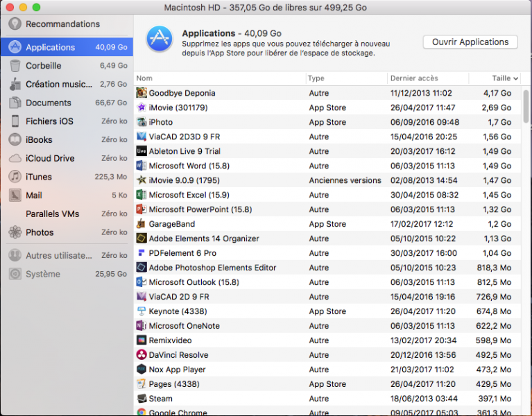
Task: Click the Remixvideo app icon
Action: coord(141,340)
